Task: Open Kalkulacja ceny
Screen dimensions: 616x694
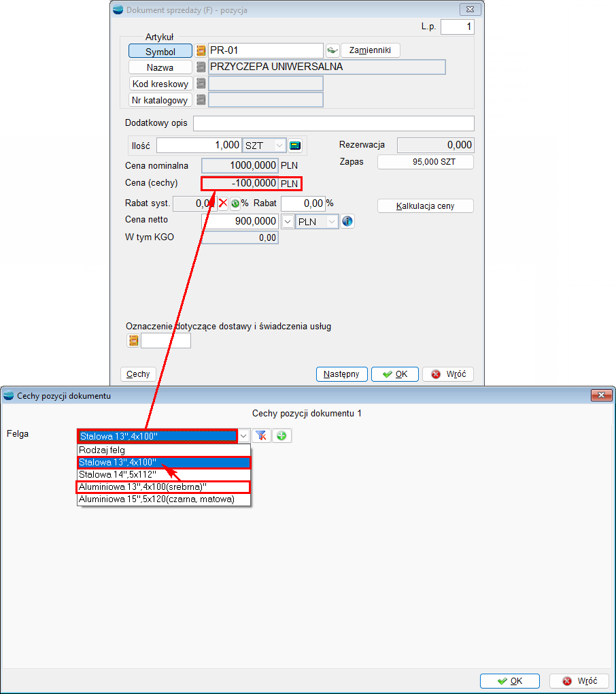Action: tap(425, 205)
